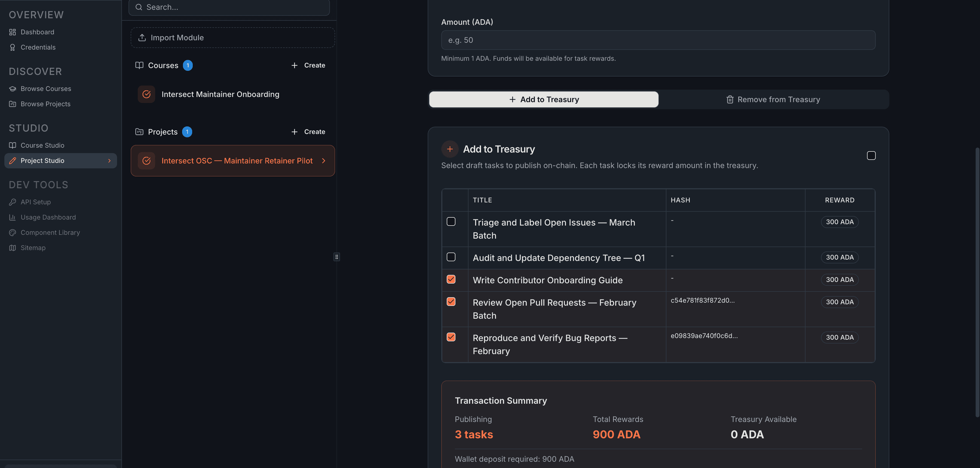Create a new project
Viewport: 980px width, 468px height.
click(x=308, y=132)
